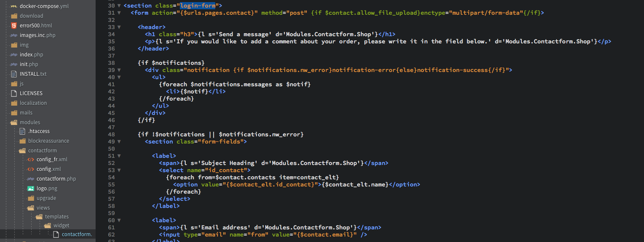The height and width of the screenshot is (242, 644).
Task: Fold the section at line 30
Action: click(x=119, y=6)
